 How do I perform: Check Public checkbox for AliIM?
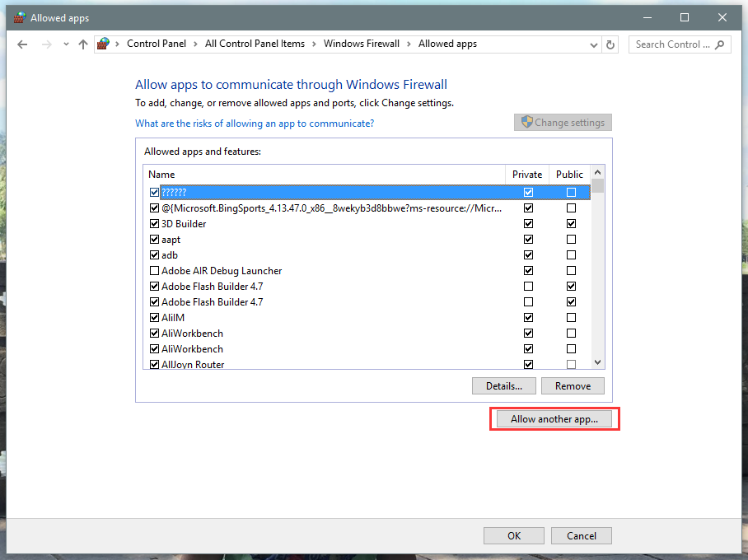[571, 318]
